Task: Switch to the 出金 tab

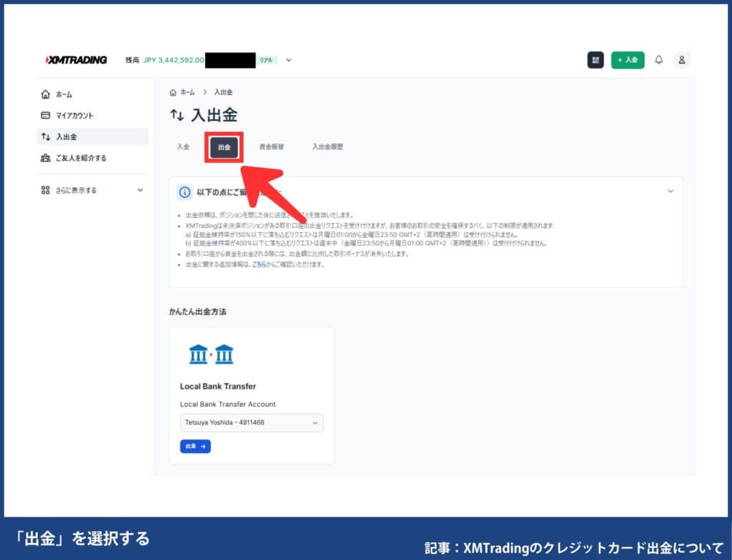Action: click(224, 147)
